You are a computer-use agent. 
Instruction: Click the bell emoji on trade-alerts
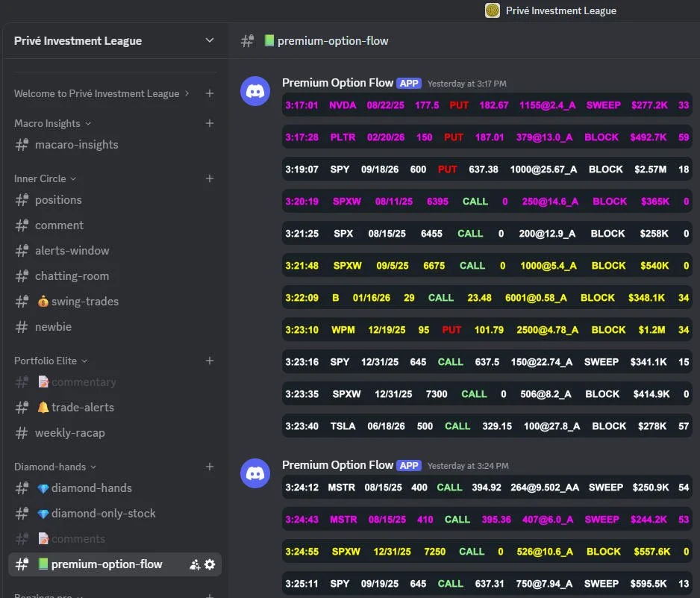tap(43, 408)
